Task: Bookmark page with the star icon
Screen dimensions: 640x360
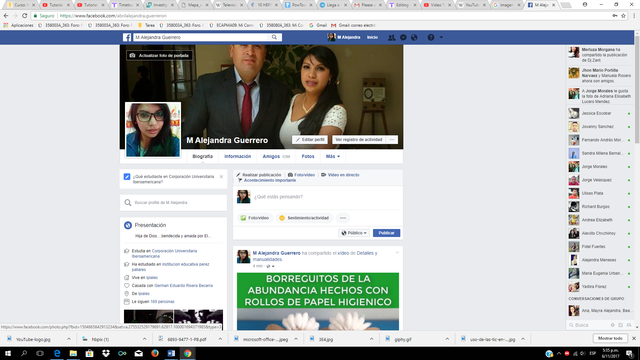Action: [x=623, y=16]
